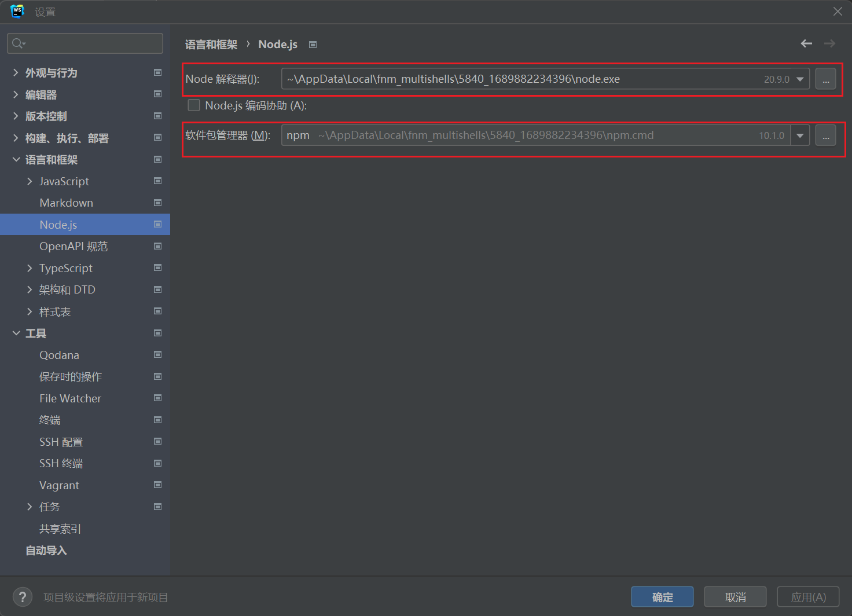This screenshot has height=616, width=852.
Task: Collapse the 工具 section
Action: click(x=16, y=333)
